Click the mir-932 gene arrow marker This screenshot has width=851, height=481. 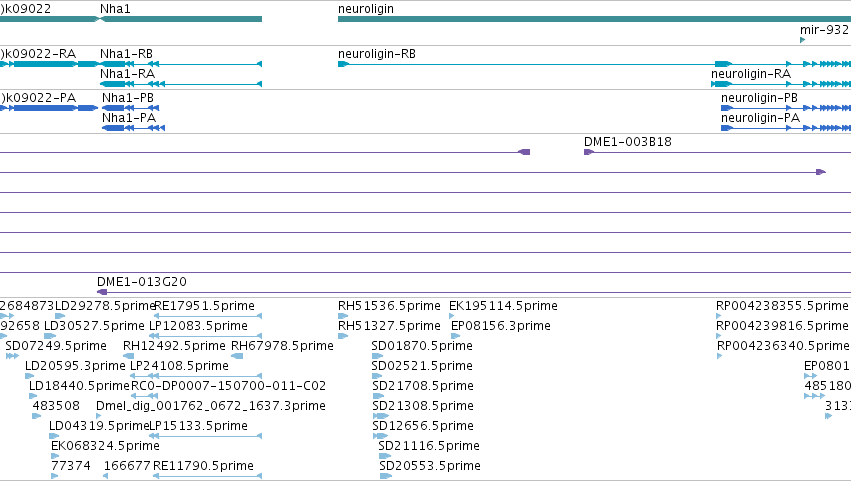(x=803, y=40)
